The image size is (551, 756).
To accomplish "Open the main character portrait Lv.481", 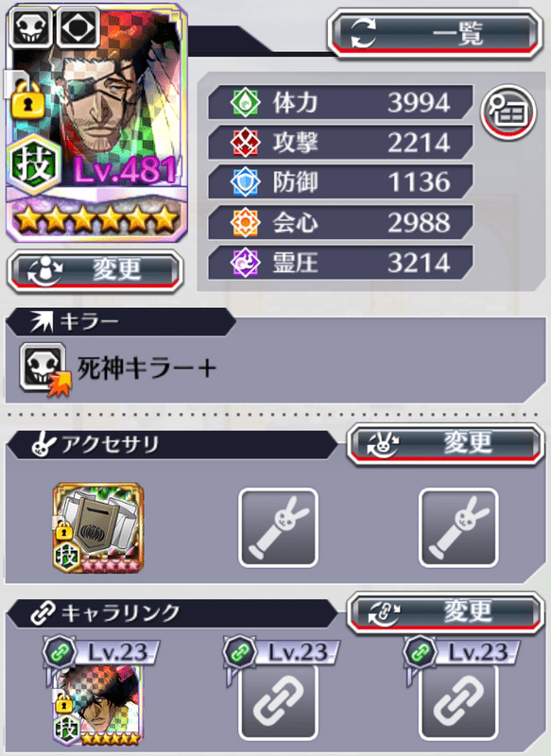I will click(x=96, y=123).
